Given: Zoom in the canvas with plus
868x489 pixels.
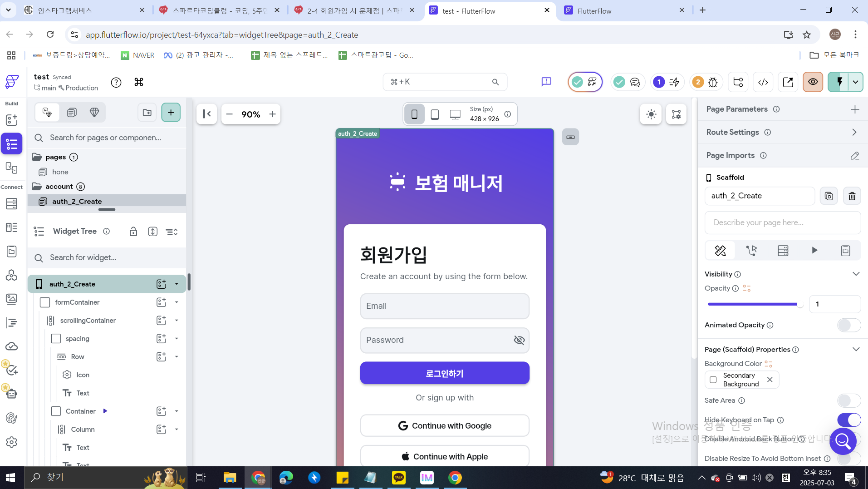Looking at the screenshot, I should 272,114.
